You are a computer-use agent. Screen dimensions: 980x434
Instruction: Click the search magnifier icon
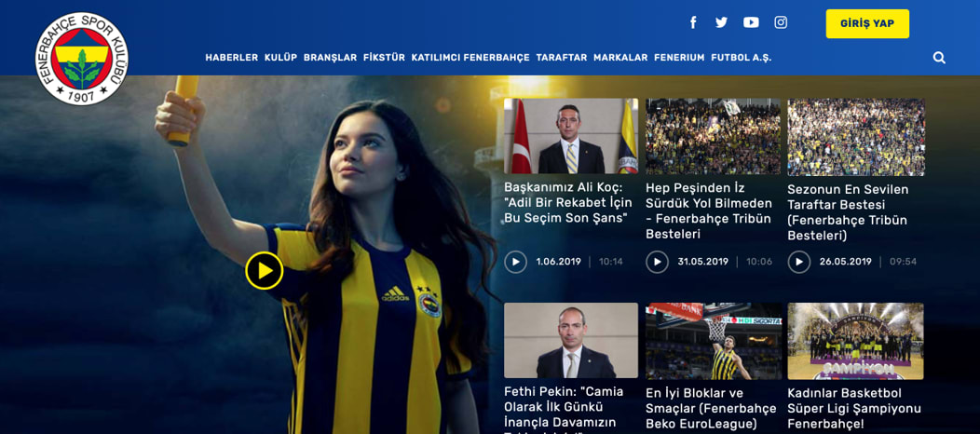[x=939, y=58]
